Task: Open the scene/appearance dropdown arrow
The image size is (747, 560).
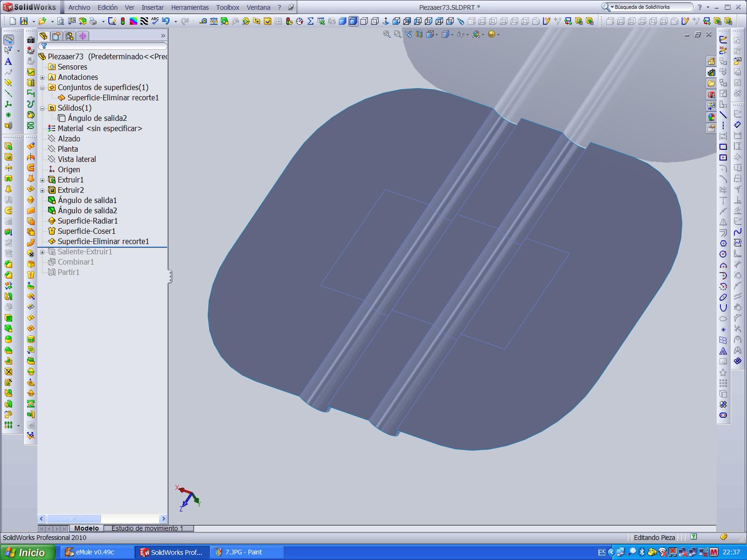Action: click(x=498, y=35)
